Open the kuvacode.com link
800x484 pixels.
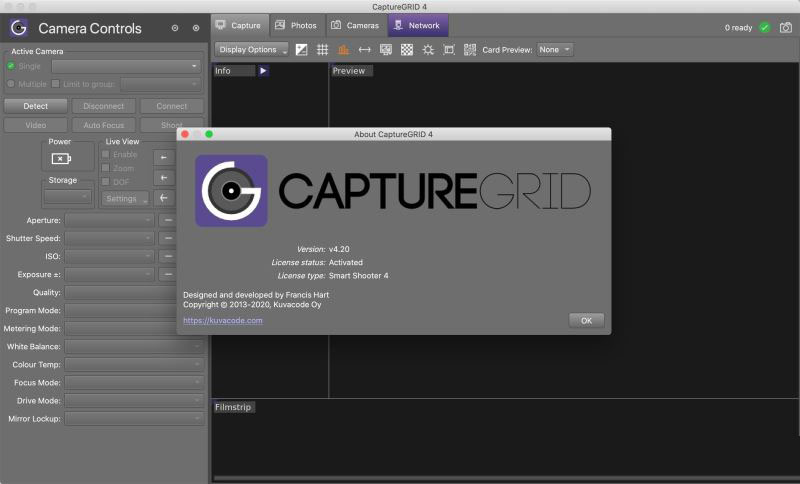pos(223,320)
